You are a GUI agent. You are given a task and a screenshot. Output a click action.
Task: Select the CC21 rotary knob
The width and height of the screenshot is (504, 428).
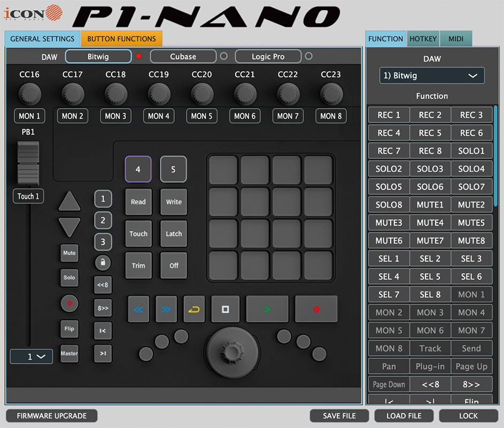click(245, 94)
